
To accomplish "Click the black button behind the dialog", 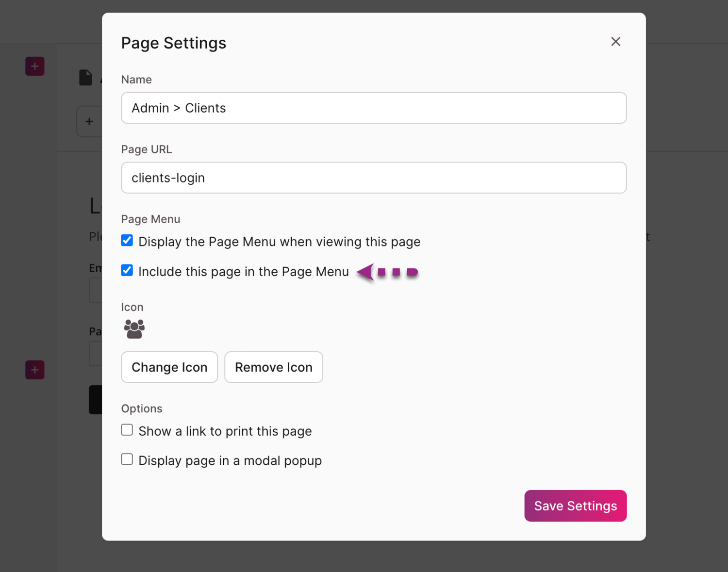I will 95,400.
